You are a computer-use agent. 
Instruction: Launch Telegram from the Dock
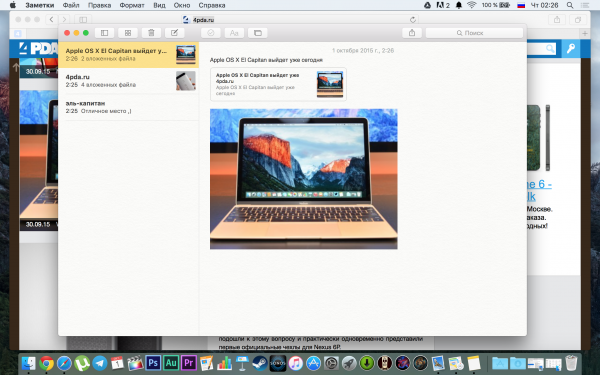click(x=100, y=363)
